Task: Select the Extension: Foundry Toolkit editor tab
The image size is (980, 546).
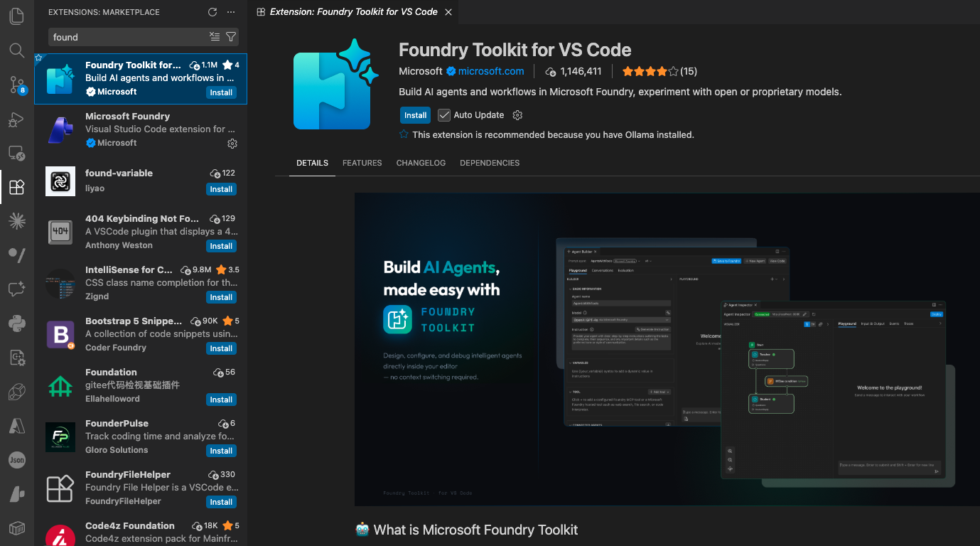Action: click(x=353, y=12)
